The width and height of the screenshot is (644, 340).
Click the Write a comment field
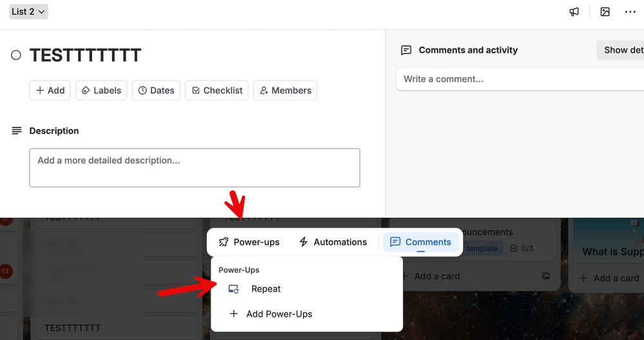pos(520,79)
